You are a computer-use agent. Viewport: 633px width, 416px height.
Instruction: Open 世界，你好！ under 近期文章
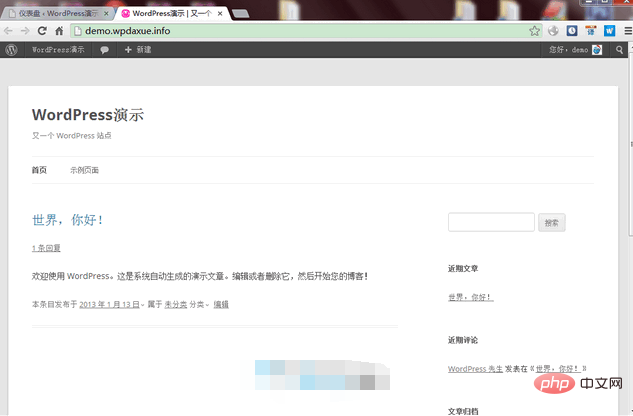(x=471, y=297)
